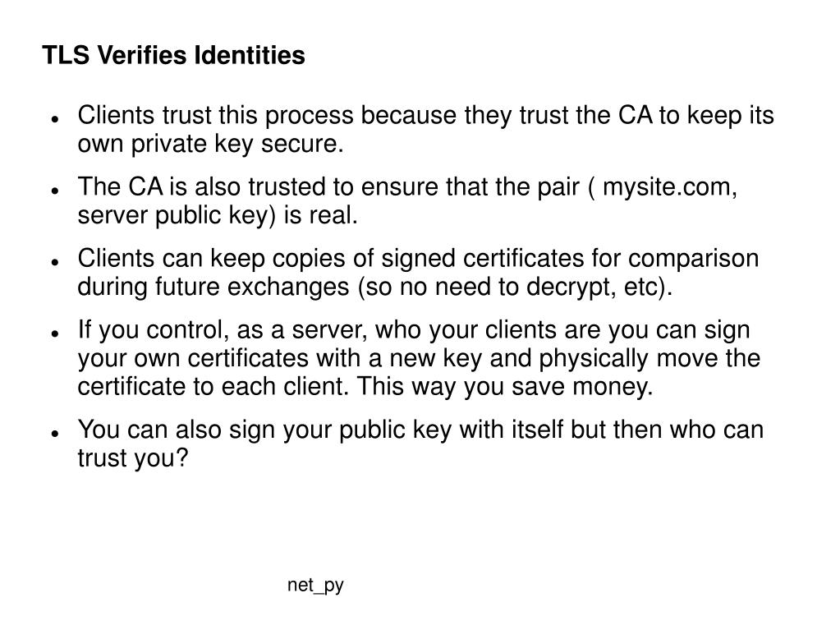The image size is (840, 630).
Task: Click the text 'own private key secure.'
Action: (x=210, y=145)
